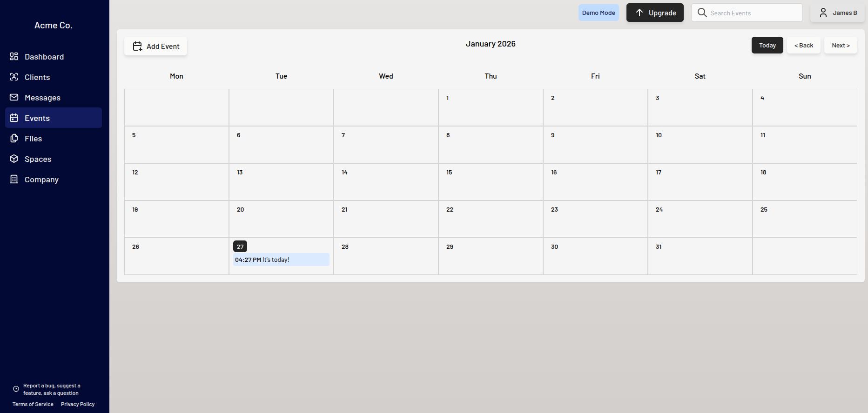Click the user profile icon beside James B

[823, 13]
